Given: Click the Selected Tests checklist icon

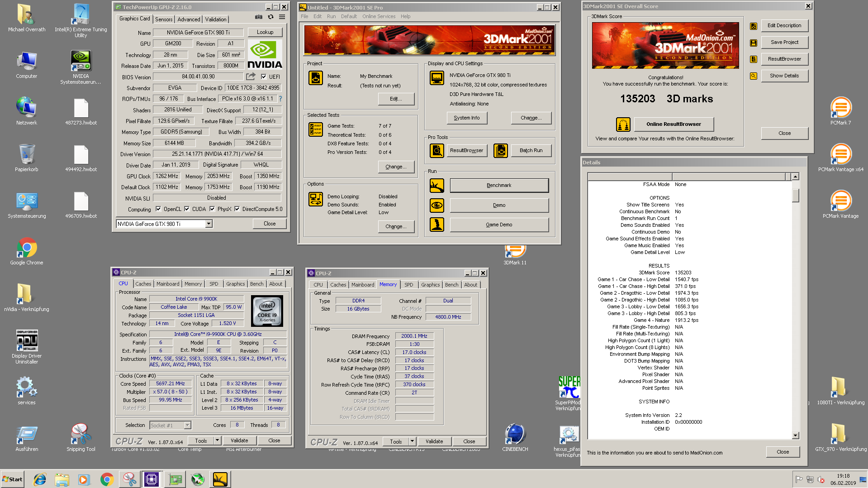Looking at the screenshot, I should pyautogui.click(x=316, y=129).
